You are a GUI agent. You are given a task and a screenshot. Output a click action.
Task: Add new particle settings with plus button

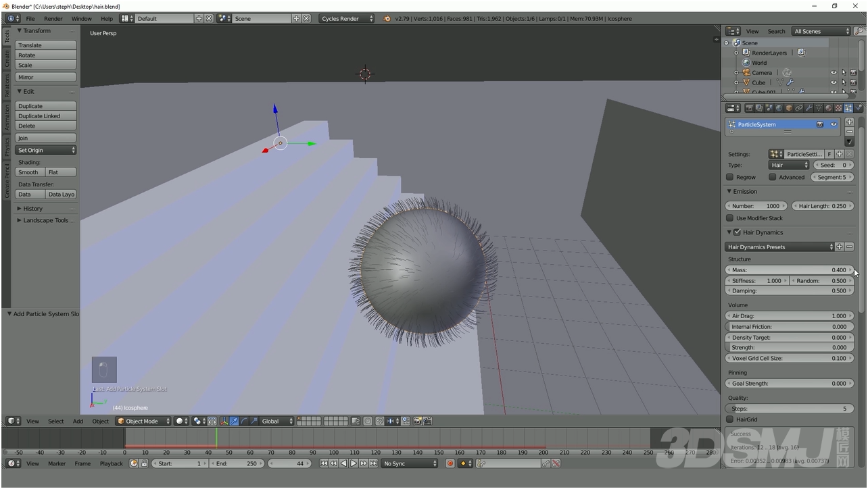(x=840, y=154)
